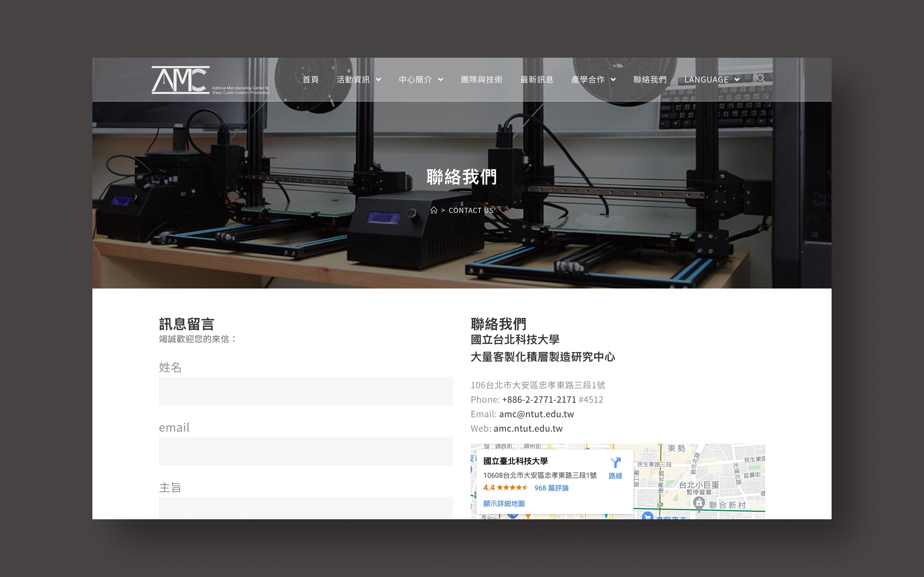Open the amc.ntut.edu.tw web link

coord(528,428)
